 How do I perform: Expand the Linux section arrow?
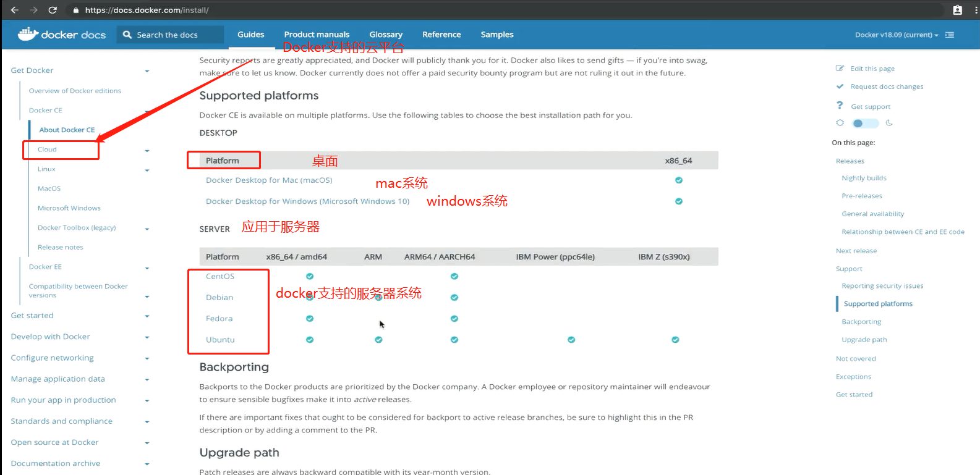coord(147,170)
